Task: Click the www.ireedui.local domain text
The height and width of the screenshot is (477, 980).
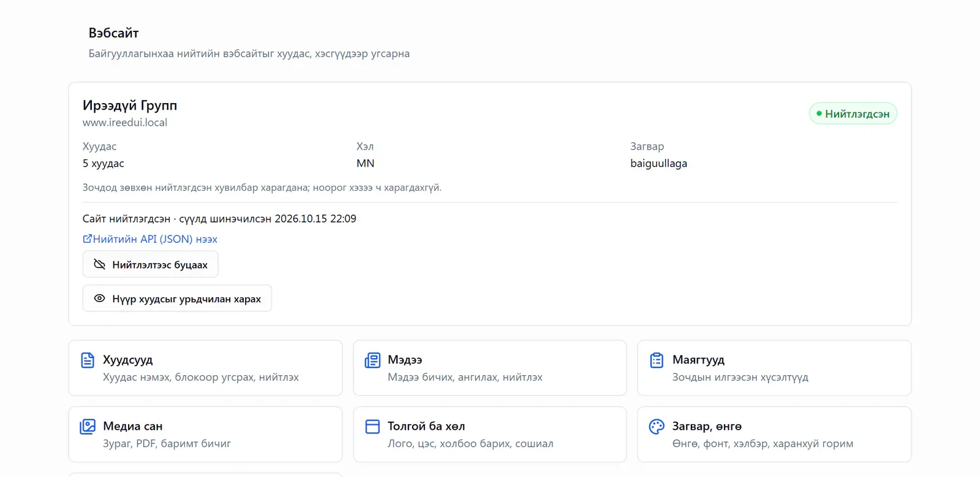Action: tap(125, 123)
